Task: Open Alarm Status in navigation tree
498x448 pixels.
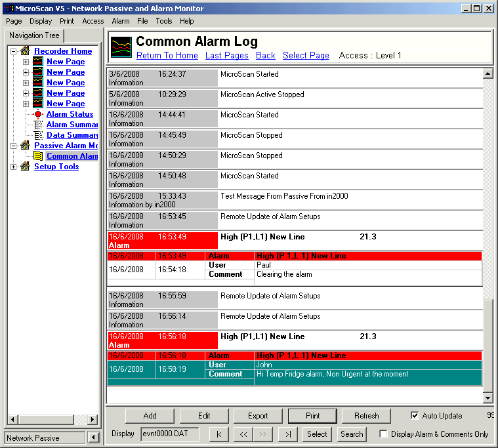Action: pos(70,114)
